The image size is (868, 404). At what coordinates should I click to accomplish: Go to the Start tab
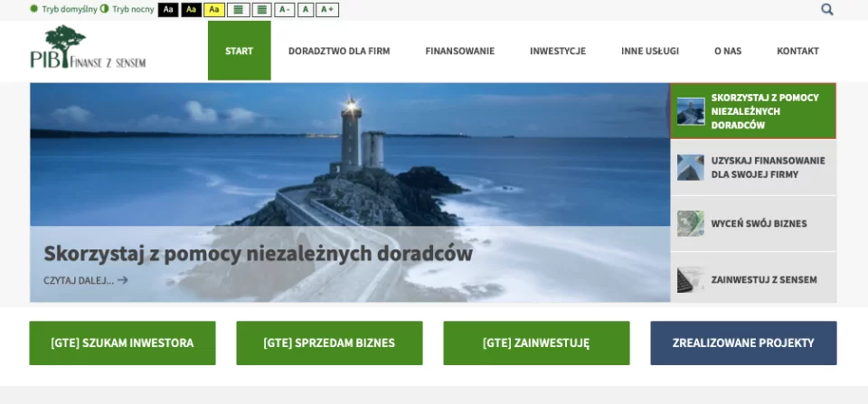point(239,51)
